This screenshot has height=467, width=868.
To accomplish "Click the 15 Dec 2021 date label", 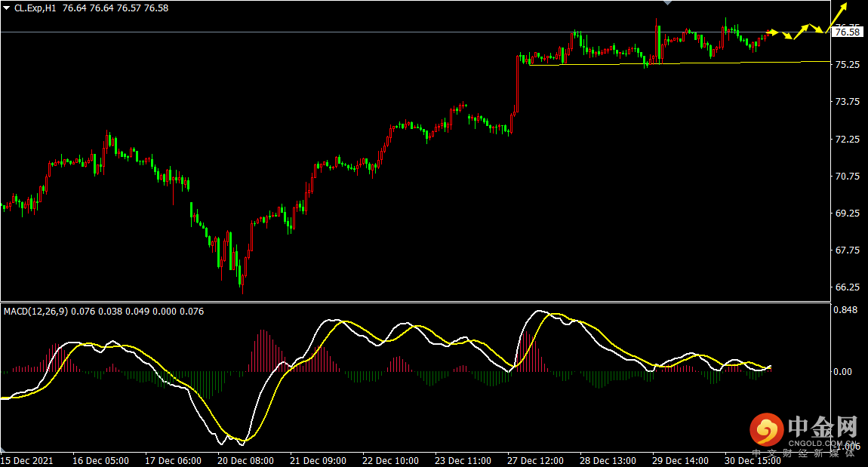I will pos(27,461).
